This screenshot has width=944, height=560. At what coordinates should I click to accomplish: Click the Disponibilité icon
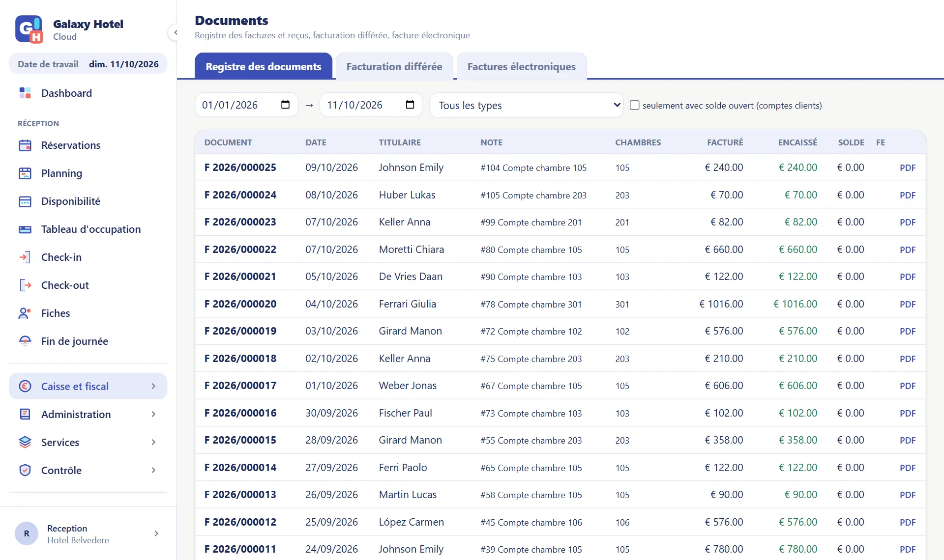(x=25, y=201)
